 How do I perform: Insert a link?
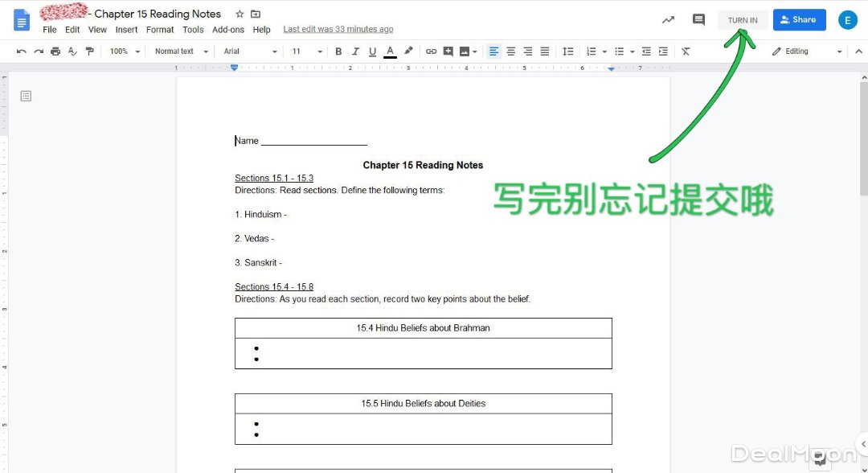pos(431,51)
